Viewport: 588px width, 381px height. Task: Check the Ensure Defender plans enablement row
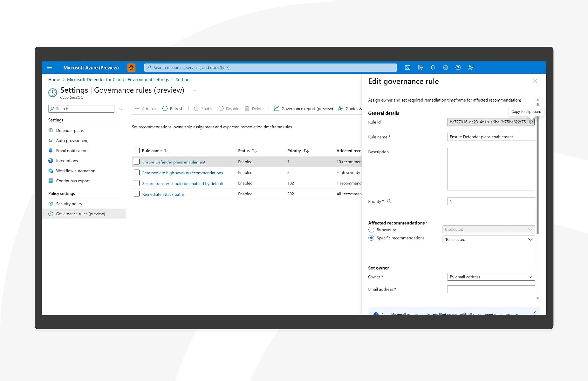(x=137, y=162)
